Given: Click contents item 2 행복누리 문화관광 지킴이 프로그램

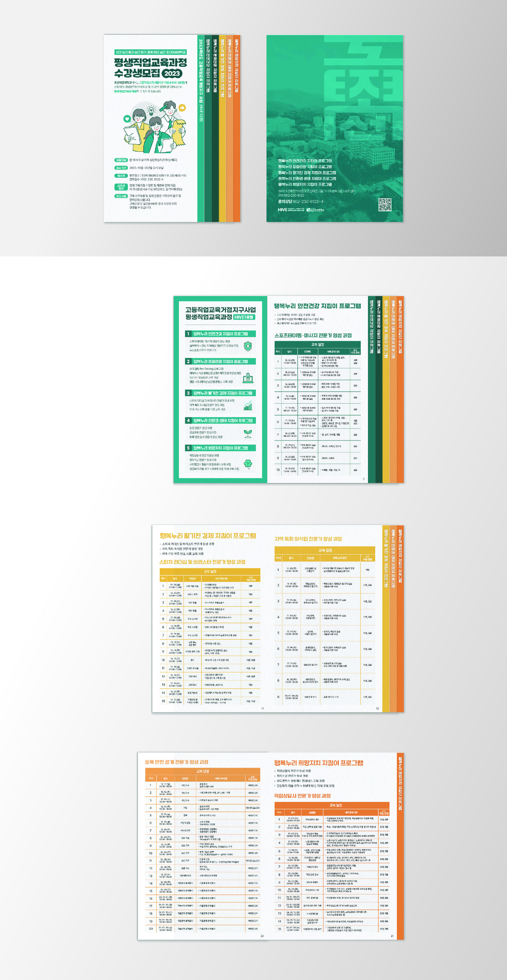Looking at the screenshot, I should (x=220, y=361).
